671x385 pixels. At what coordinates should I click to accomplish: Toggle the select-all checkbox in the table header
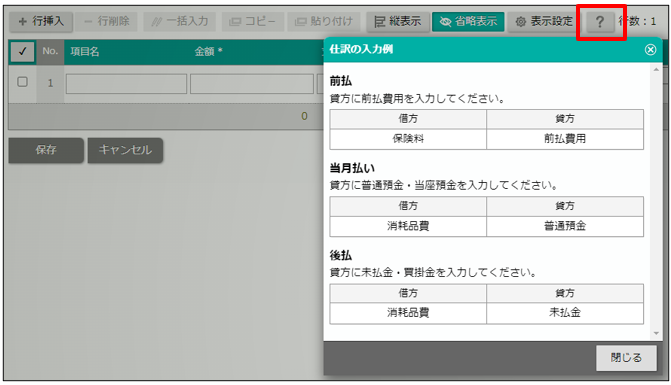(x=22, y=52)
